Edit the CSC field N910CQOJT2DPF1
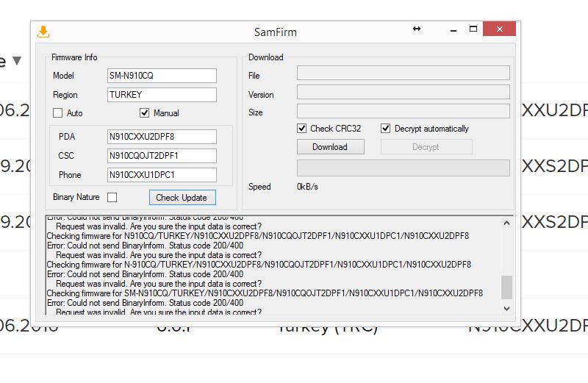This screenshot has height=383, width=588. pyautogui.click(x=162, y=156)
